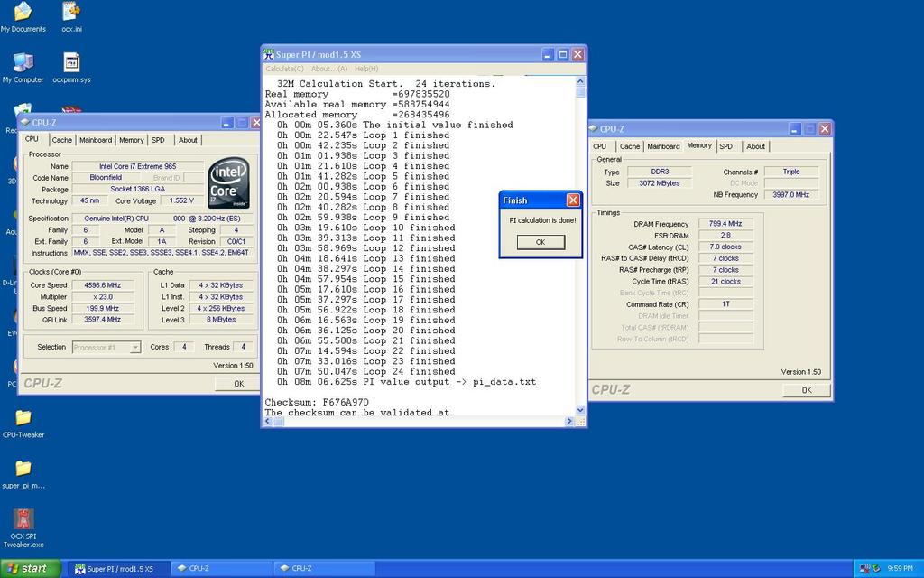The height and width of the screenshot is (578, 924).
Task: Click the Intel Core i7 logo in CPU-Z
Action: pos(228,182)
